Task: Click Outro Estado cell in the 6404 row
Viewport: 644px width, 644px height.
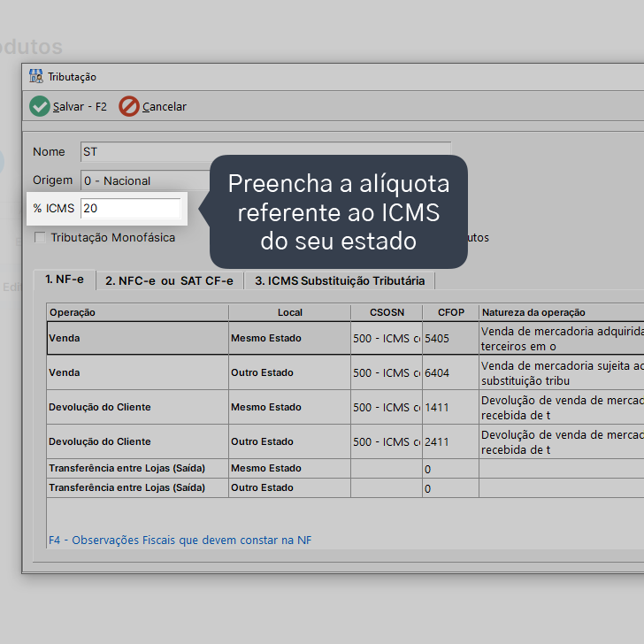Action: point(289,372)
